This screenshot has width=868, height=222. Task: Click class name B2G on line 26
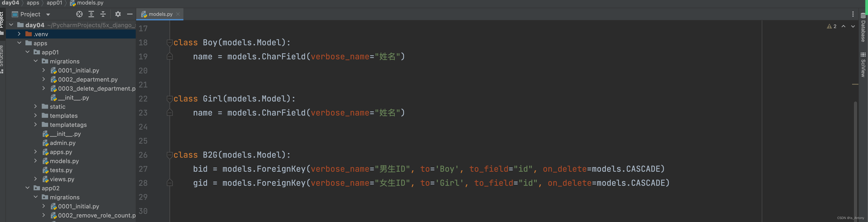click(210, 155)
